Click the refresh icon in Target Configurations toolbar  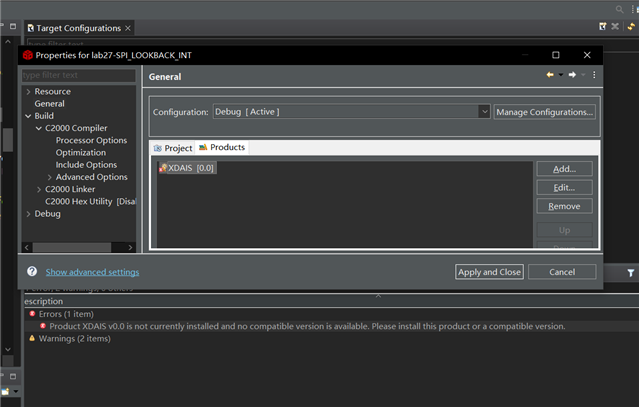[x=631, y=26]
